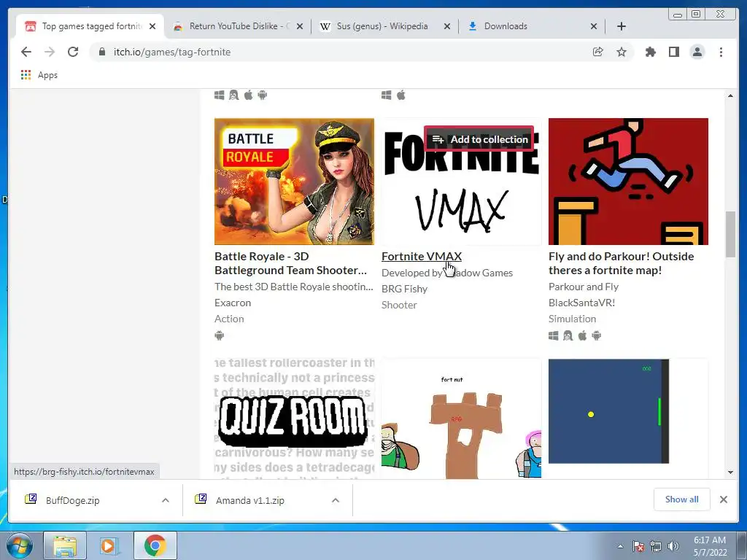Open the Fortnite VMAX game link
Image resolution: width=747 pixels, height=560 pixels.
(422, 256)
